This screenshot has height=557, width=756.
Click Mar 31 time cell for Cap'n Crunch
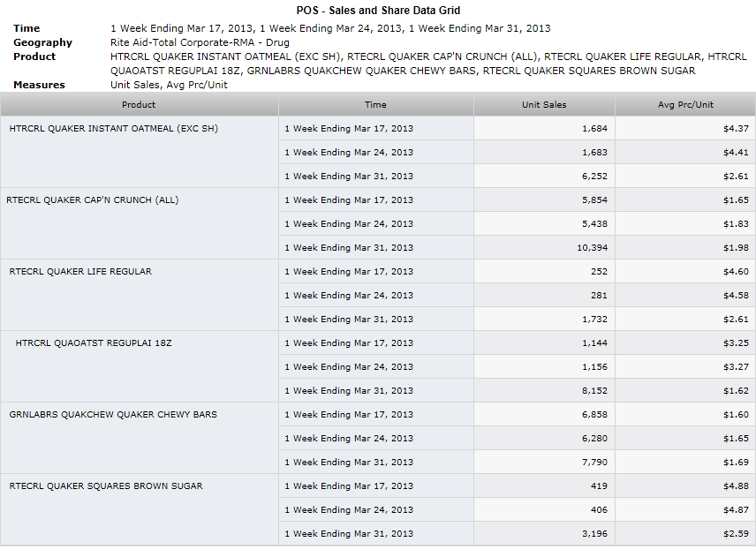coord(376,248)
